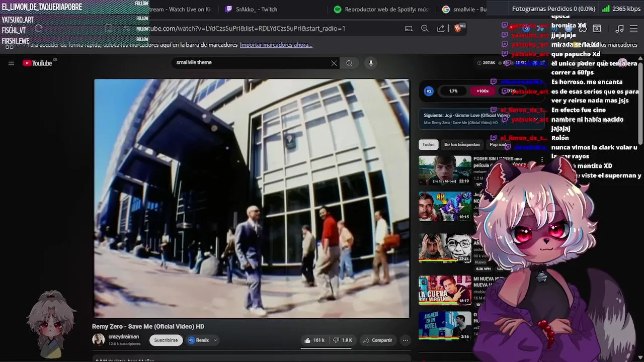
Task: Open the YouTube hamburger guide menu
Action: coord(11,63)
